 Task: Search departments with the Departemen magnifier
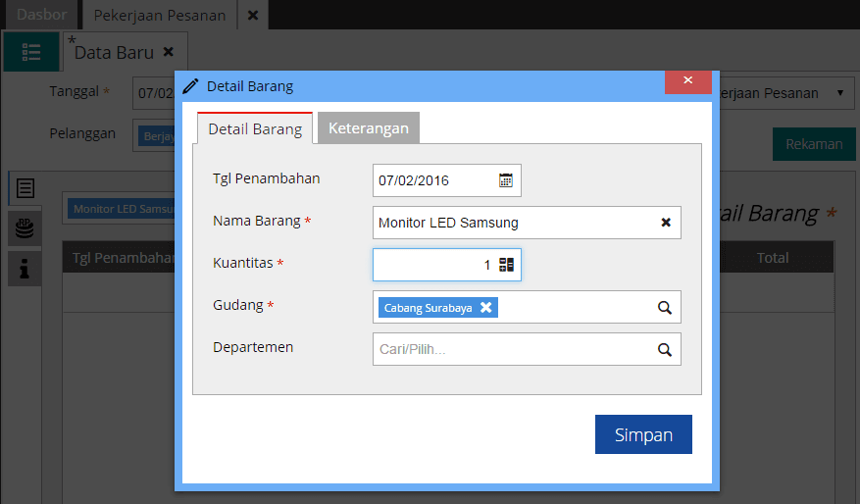coord(665,350)
